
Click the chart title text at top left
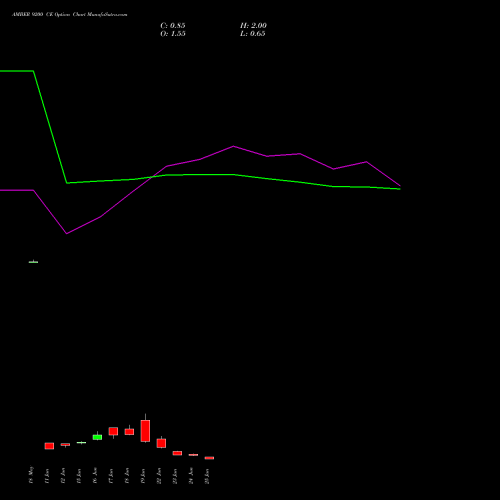coord(70,15)
